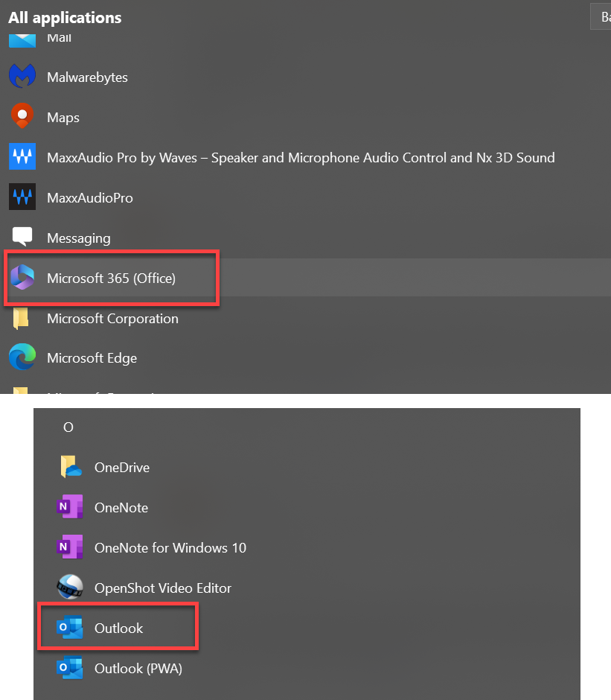Image resolution: width=611 pixels, height=700 pixels.
Task: Choose the OneNote entry text
Action: pyautogui.click(x=121, y=508)
